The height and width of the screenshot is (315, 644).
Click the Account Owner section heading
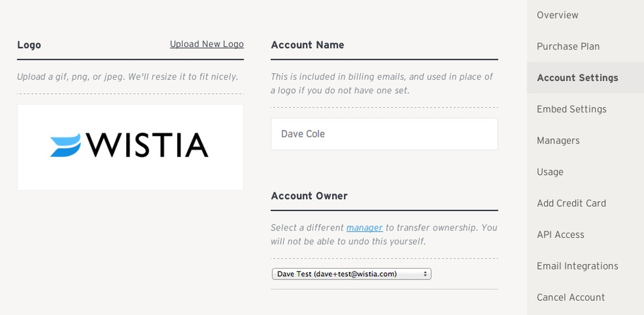coord(309,196)
